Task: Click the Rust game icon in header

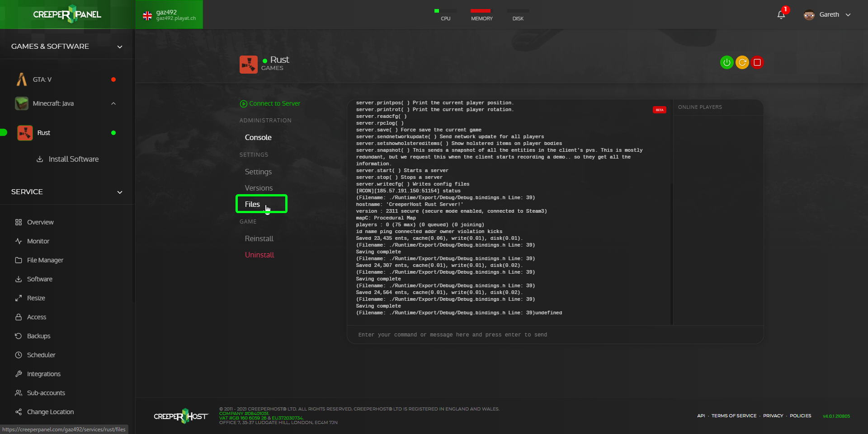Action: (x=248, y=65)
